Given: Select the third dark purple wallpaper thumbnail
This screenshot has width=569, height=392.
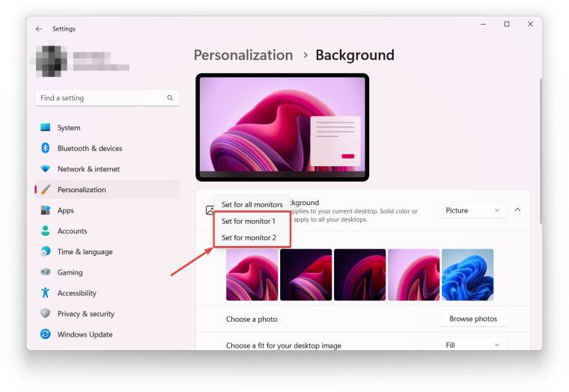Looking at the screenshot, I should pyautogui.click(x=359, y=275).
